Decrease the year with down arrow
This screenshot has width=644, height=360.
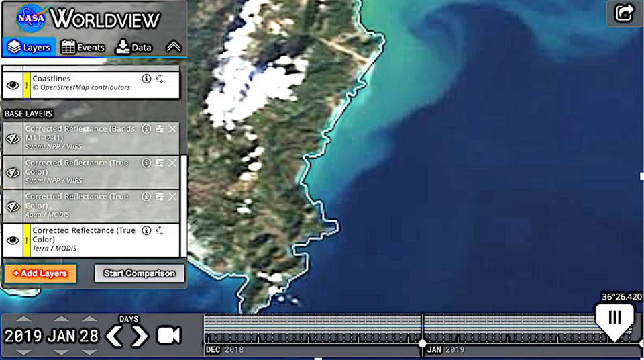point(23,352)
